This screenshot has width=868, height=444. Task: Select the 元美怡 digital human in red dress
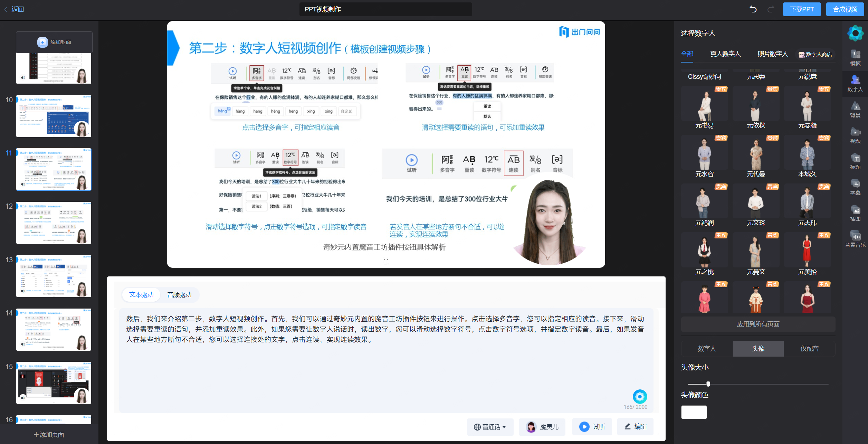(x=807, y=254)
